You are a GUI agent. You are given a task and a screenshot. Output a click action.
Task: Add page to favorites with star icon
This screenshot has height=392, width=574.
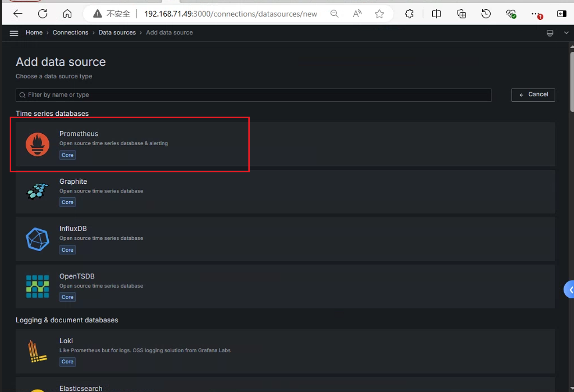click(380, 14)
